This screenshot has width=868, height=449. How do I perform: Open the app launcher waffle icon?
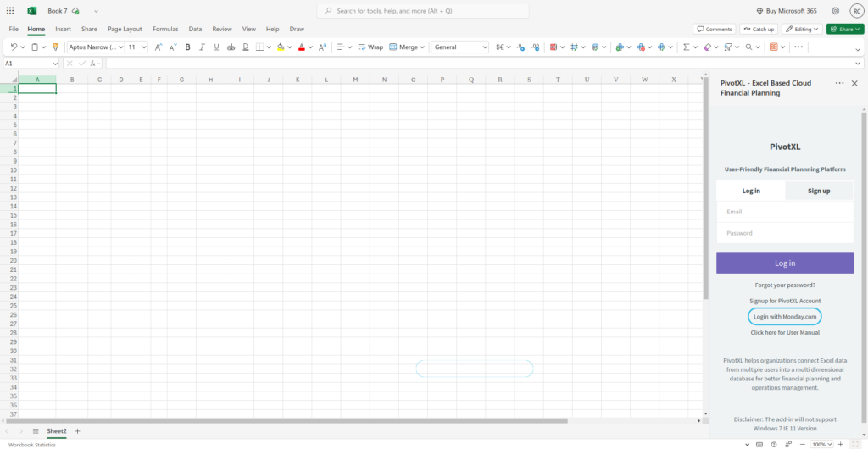pos(10,11)
